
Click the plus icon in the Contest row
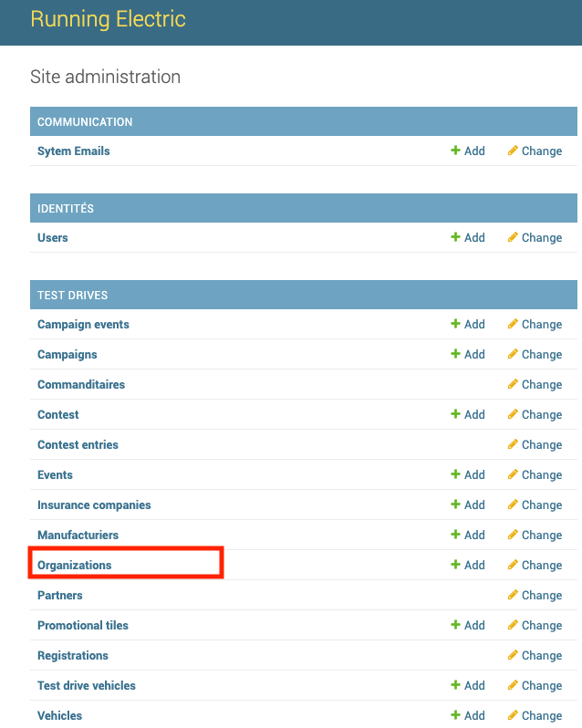point(455,414)
